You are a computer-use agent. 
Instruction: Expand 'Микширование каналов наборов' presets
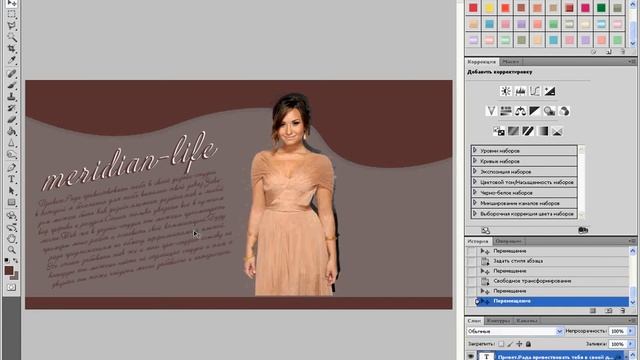coord(475,203)
